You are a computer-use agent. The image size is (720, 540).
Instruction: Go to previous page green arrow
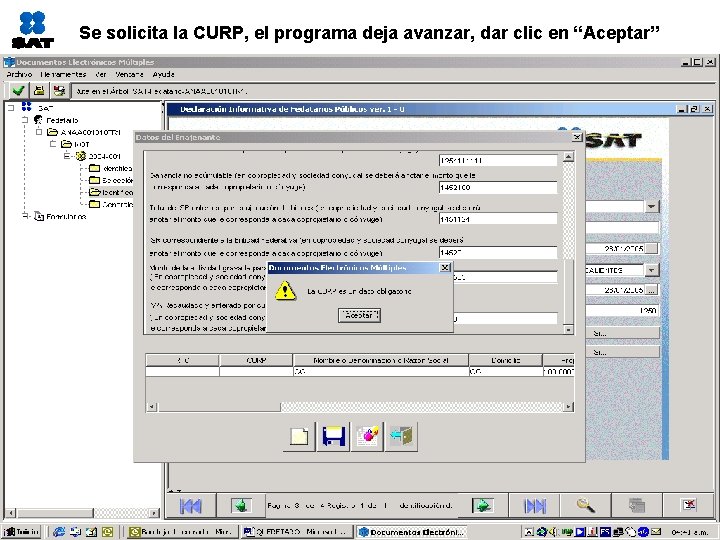[241, 506]
